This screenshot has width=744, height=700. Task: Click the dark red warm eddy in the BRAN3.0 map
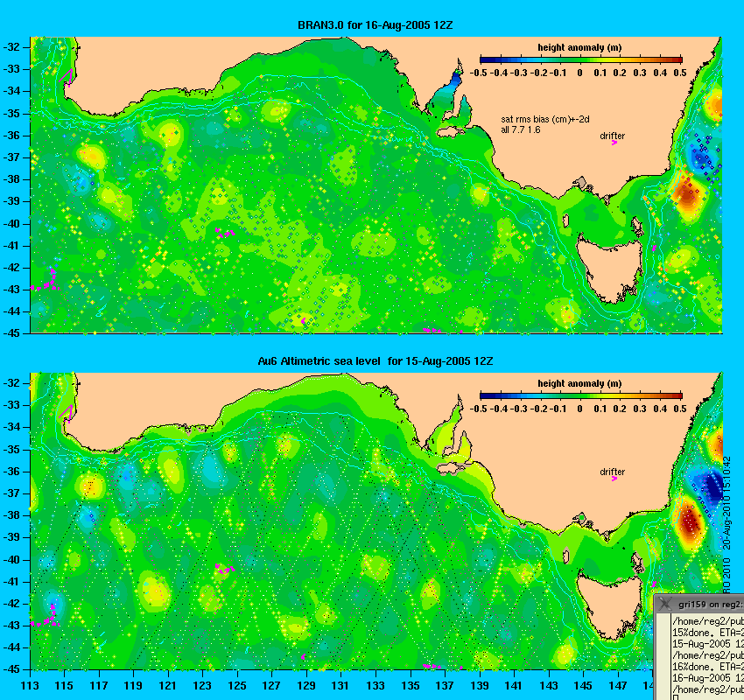tap(687, 193)
